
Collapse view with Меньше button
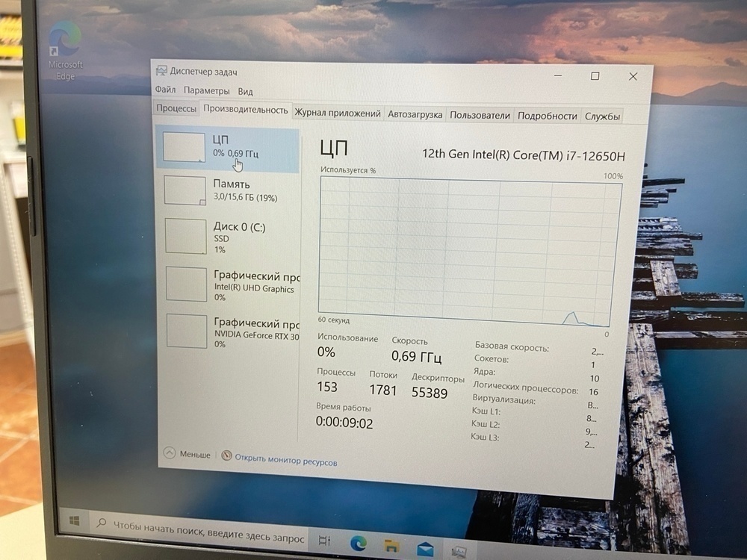click(x=187, y=454)
